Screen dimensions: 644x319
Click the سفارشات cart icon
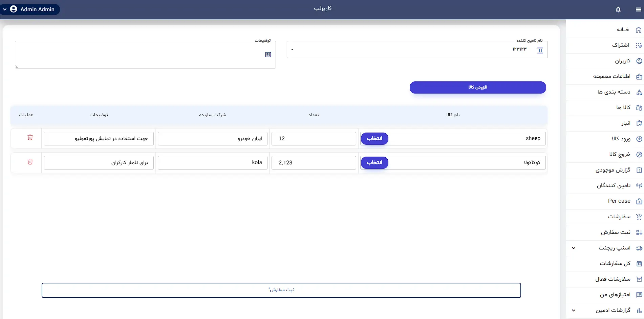click(x=639, y=217)
